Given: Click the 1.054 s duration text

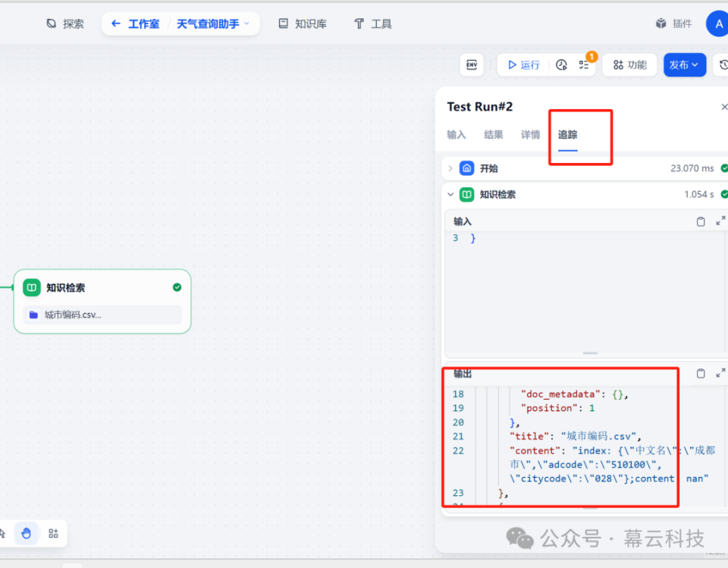Looking at the screenshot, I should (698, 194).
